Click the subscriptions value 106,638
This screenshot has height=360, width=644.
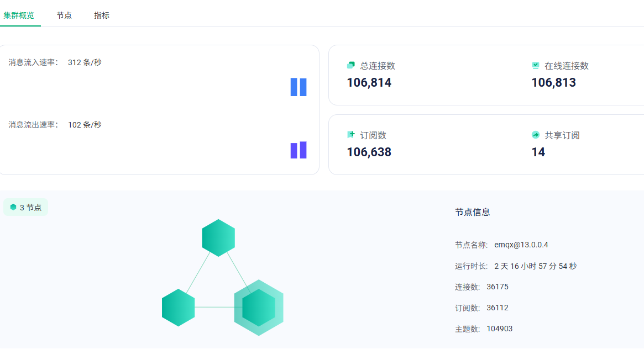coord(369,152)
